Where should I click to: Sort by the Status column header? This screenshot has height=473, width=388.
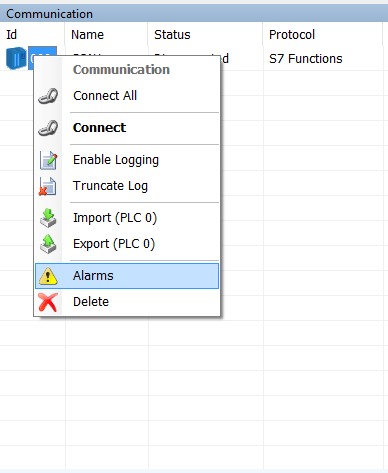205,35
